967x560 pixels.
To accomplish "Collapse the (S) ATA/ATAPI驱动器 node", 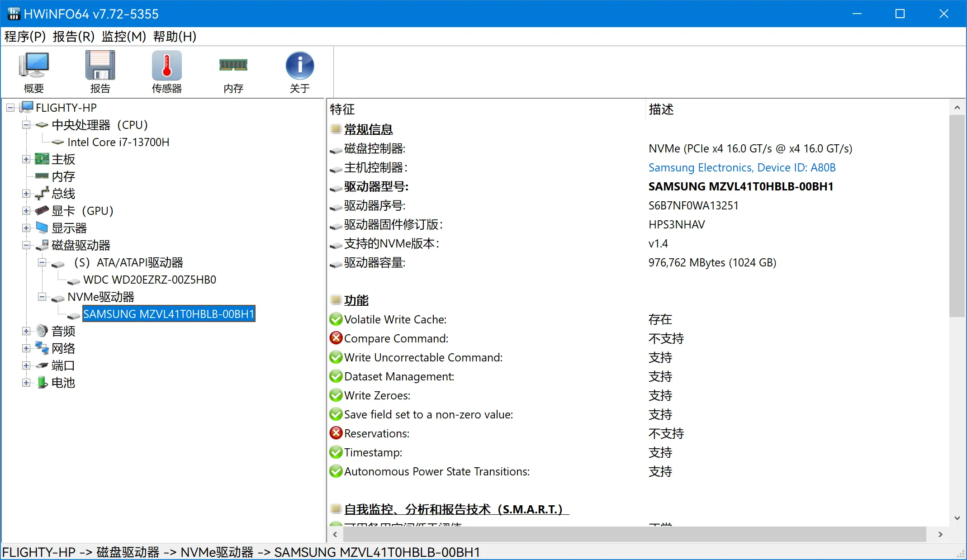I will pos(42,262).
